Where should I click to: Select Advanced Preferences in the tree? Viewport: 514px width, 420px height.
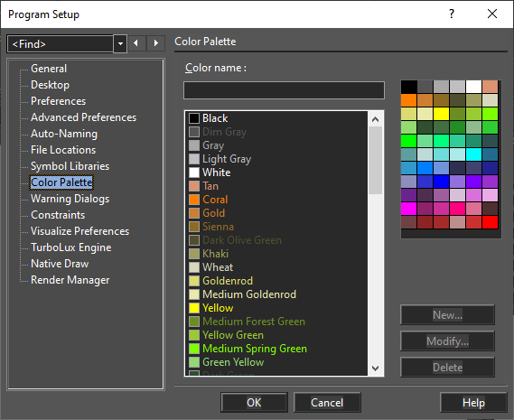click(83, 117)
